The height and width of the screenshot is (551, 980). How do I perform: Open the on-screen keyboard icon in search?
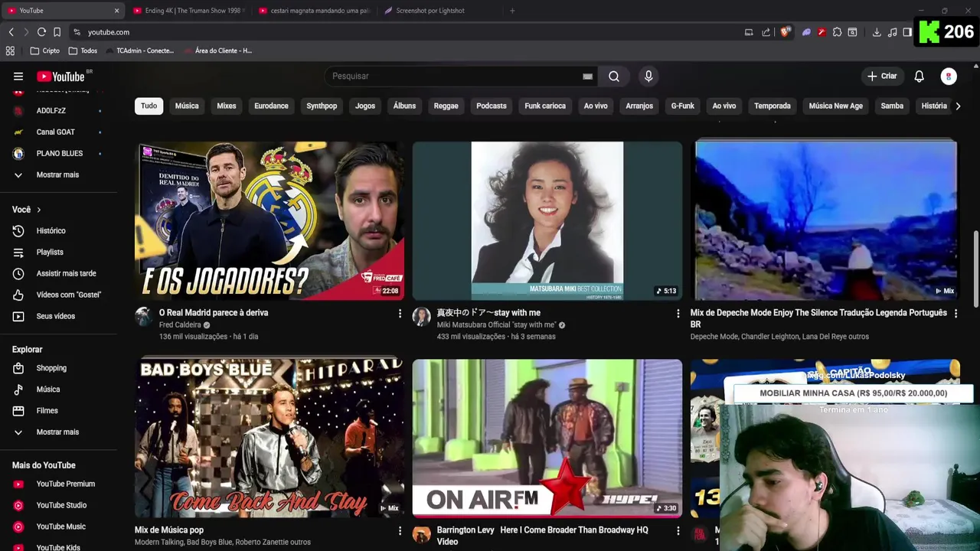[x=587, y=77]
